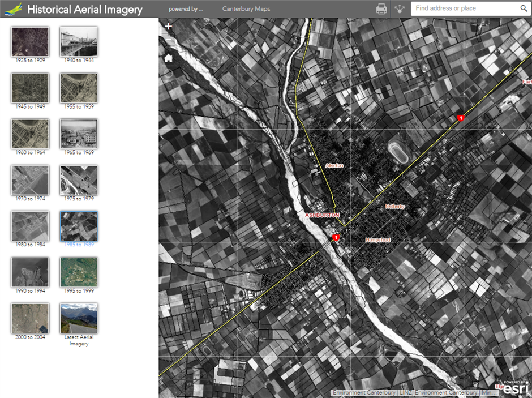Viewport: 532px width, 398px height.
Task: Click the ASHBURTON label on the map
Action: 322,215
